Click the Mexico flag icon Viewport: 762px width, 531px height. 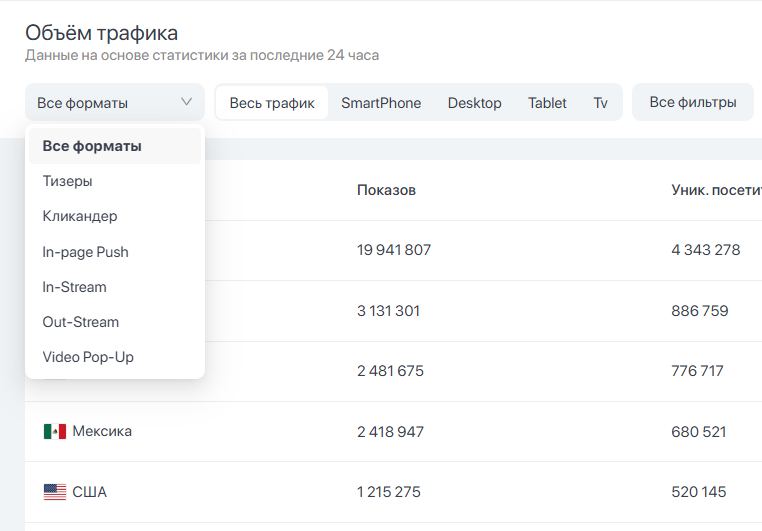[x=55, y=432]
